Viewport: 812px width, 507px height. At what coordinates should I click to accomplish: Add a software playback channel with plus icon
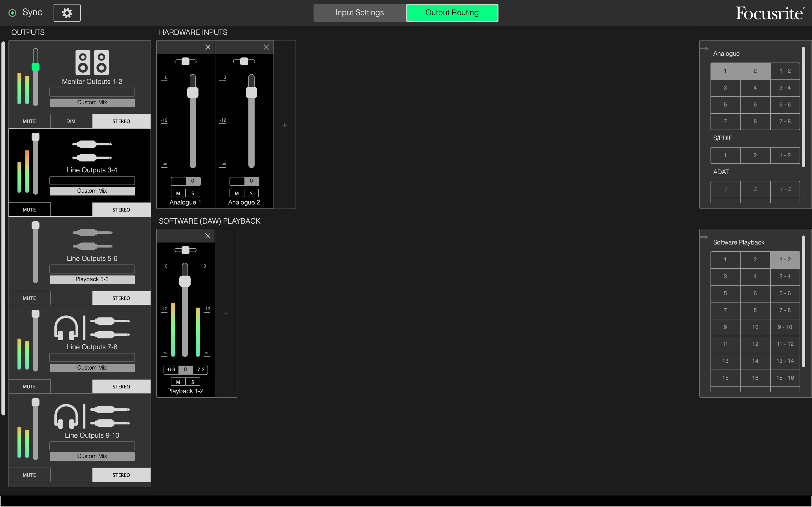(226, 314)
